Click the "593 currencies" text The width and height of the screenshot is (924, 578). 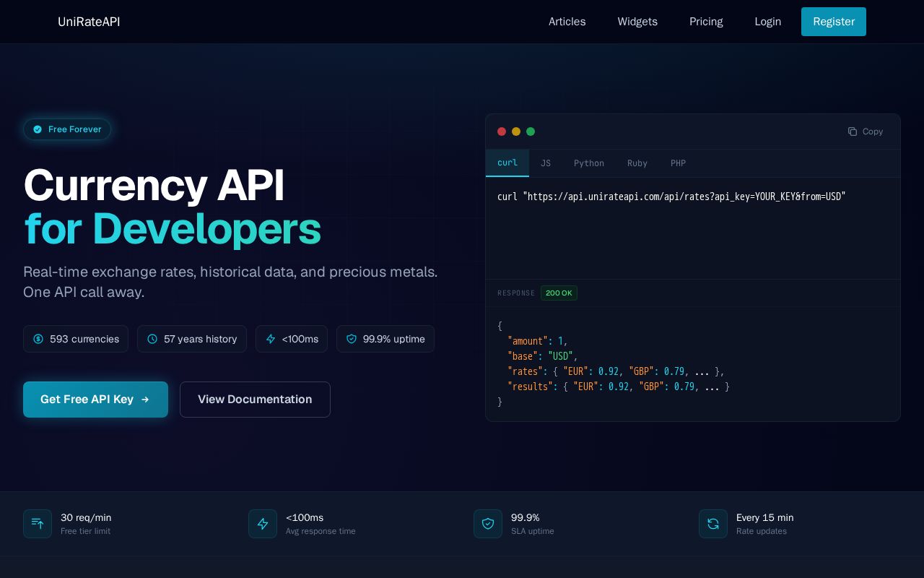point(84,339)
